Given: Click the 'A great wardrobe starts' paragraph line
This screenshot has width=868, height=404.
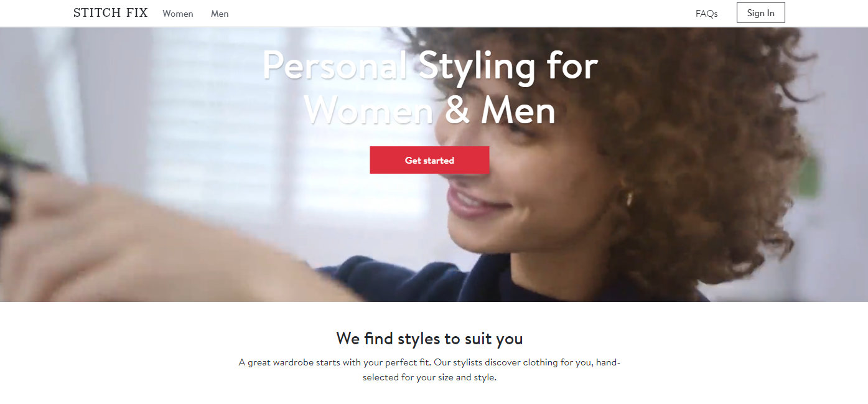Looking at the screenshot, I should [429, 362].
